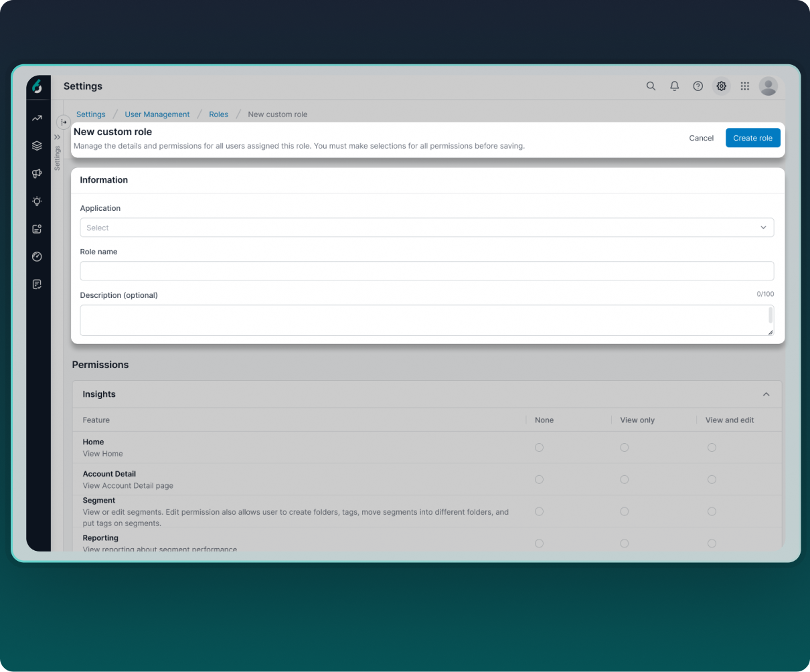
Task: Select View and edit for Home
Action: [x=712, y=447]
